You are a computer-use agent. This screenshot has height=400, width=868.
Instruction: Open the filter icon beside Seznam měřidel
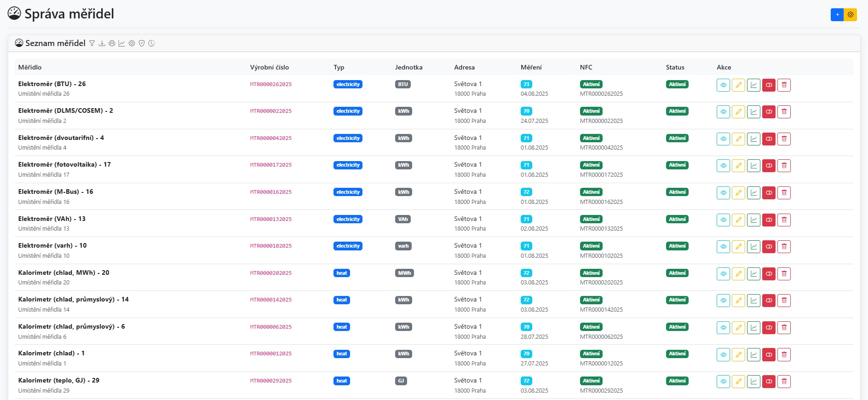92,43
